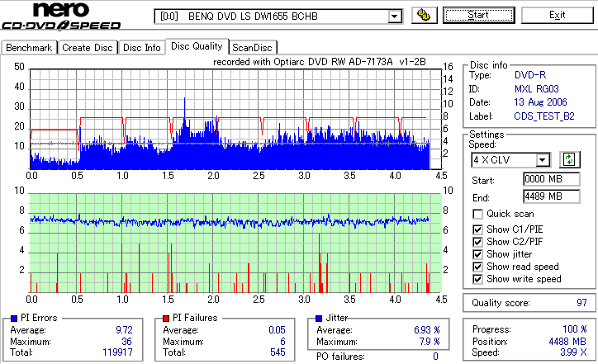Click the blue Jitter legend square

pos(319,318)
